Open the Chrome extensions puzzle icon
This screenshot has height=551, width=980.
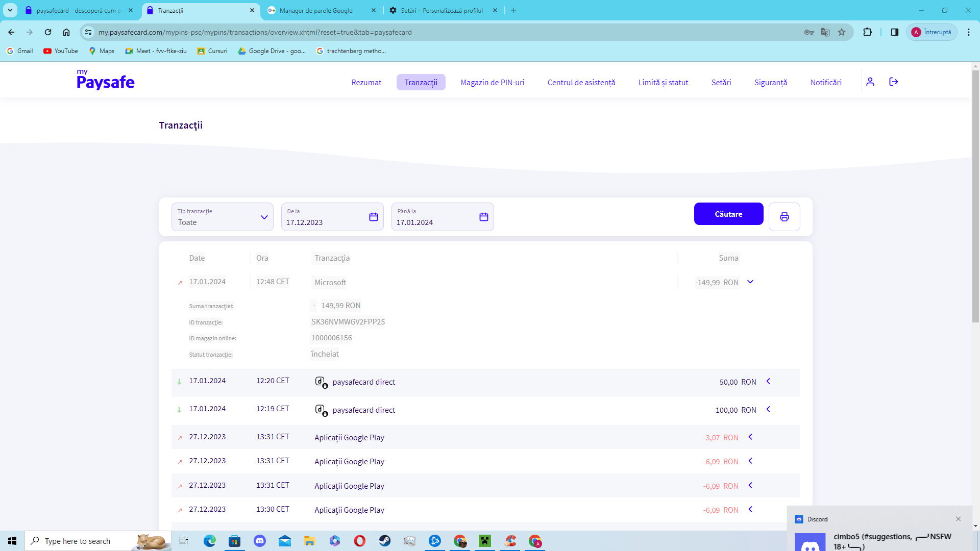[867, 32]
